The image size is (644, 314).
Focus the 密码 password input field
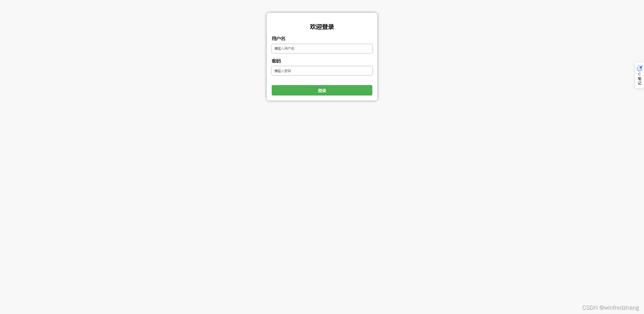pos(322,71)
